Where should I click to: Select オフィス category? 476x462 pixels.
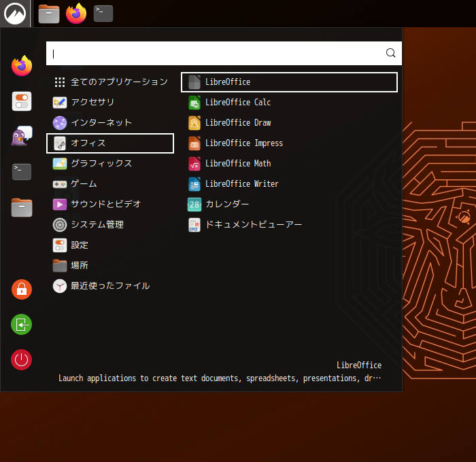click(x=110, y=143)
